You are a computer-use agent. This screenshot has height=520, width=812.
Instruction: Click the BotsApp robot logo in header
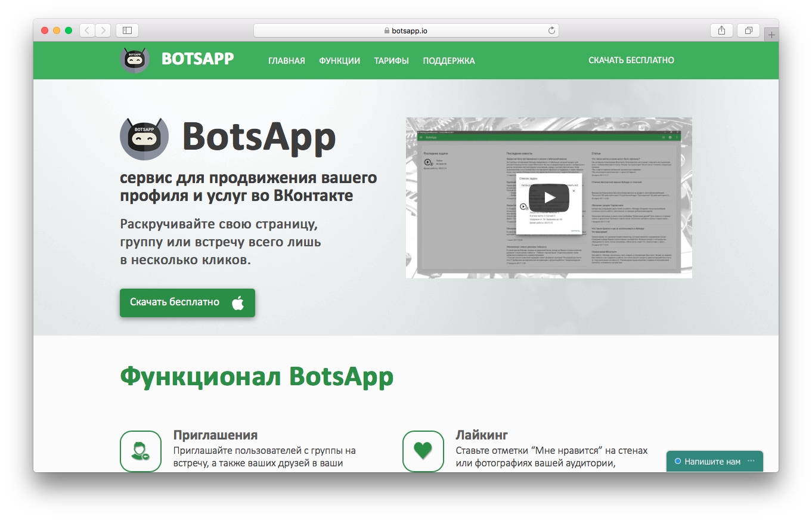click(x=134, y=60)
